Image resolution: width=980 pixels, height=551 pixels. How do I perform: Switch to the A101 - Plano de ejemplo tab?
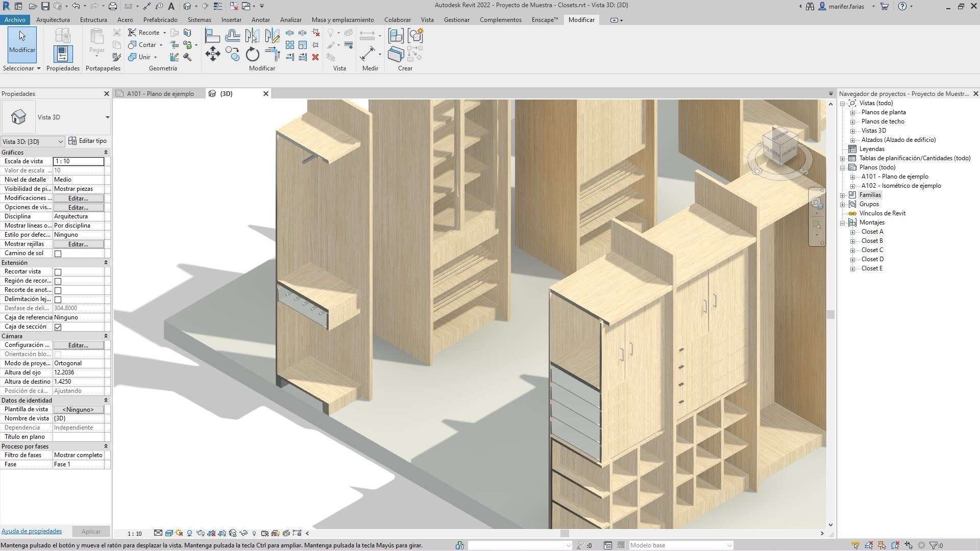coord(159,93)
